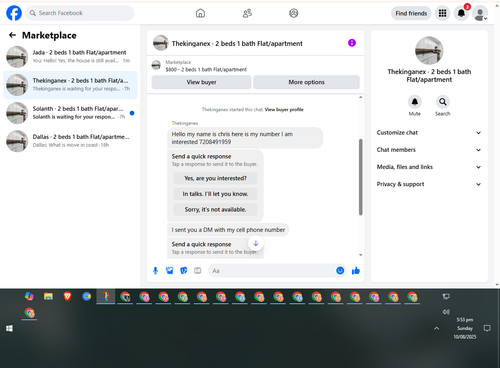Open File Explorer from the taskbar
Screen dimensions: 500x368
(x=48, y=296)
